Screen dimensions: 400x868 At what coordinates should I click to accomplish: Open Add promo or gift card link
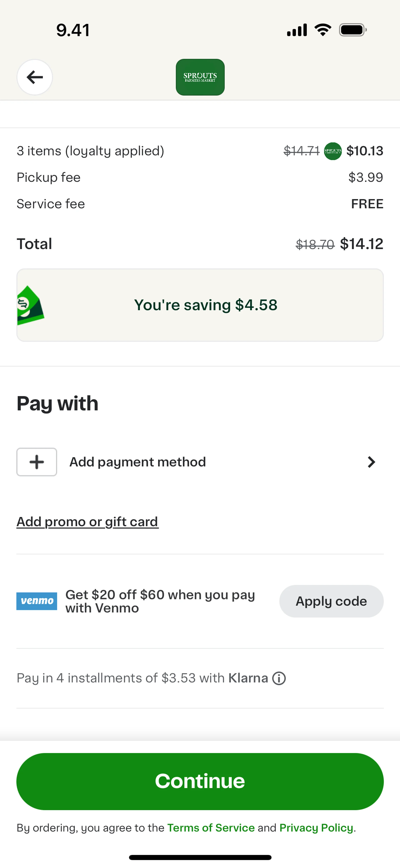[x=87, y=522]
